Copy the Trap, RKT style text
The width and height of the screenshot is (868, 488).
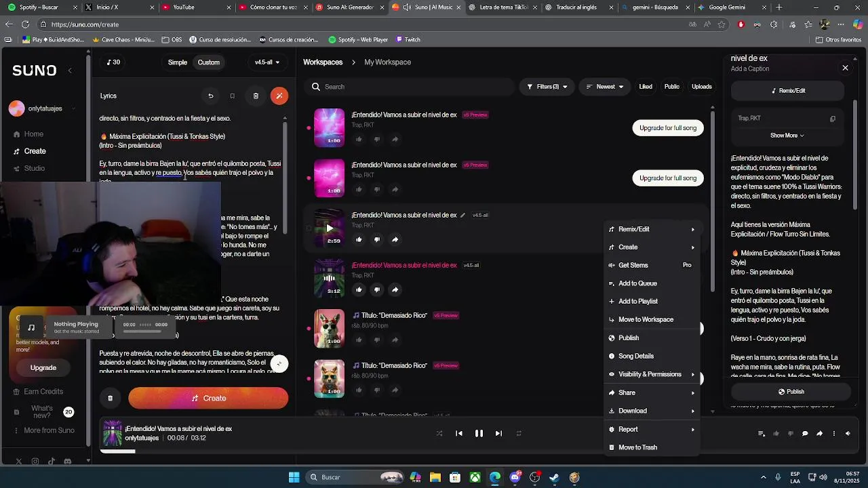point(833,119)
